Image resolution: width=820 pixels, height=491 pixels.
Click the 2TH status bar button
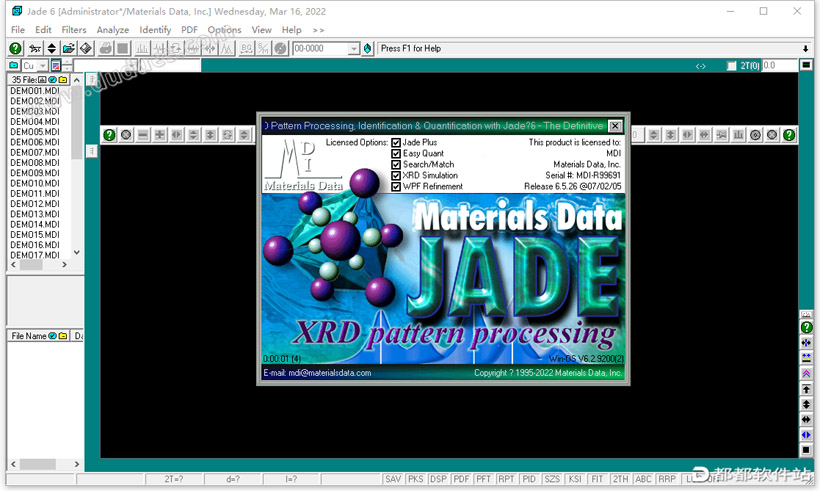(620, 479)
